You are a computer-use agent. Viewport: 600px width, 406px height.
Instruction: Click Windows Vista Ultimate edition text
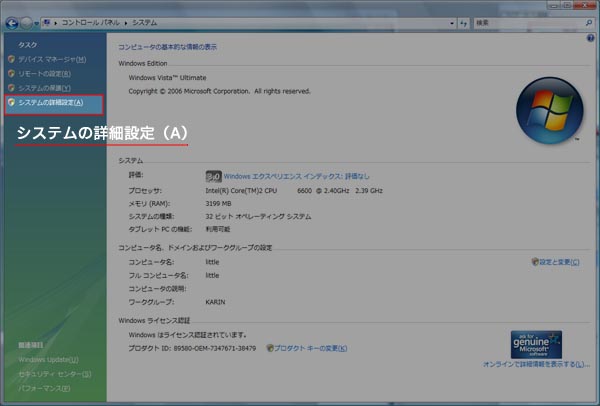tap(167, 78)
